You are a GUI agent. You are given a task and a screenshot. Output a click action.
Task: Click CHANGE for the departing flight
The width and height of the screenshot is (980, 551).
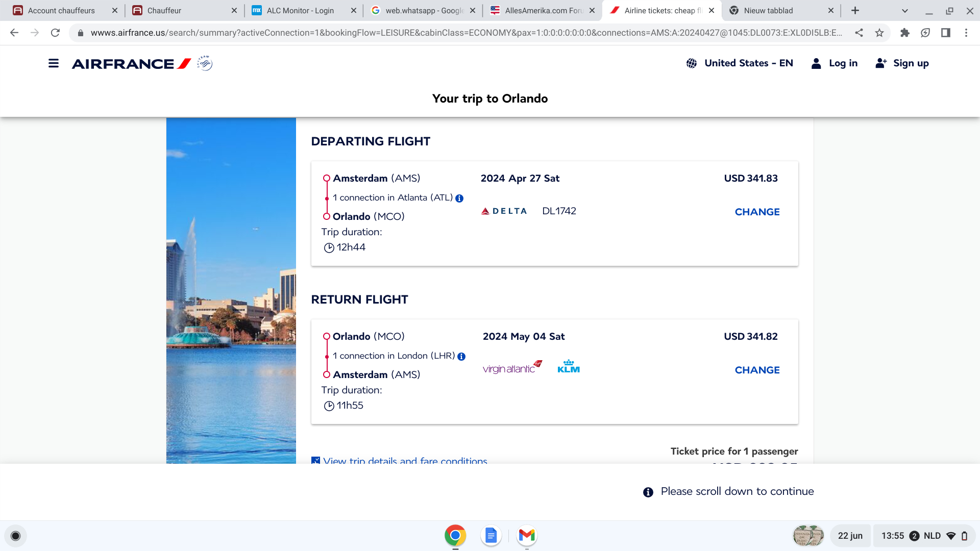pyautogui.click(x=757, y=212)
